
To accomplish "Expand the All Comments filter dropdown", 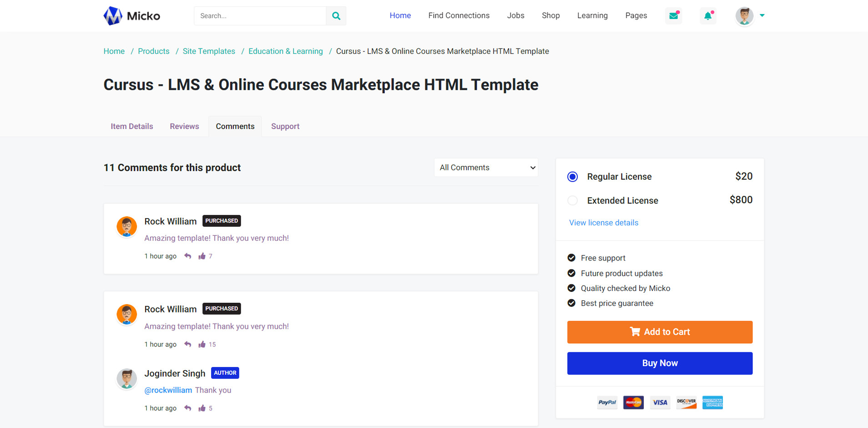I will click(486, 168).
